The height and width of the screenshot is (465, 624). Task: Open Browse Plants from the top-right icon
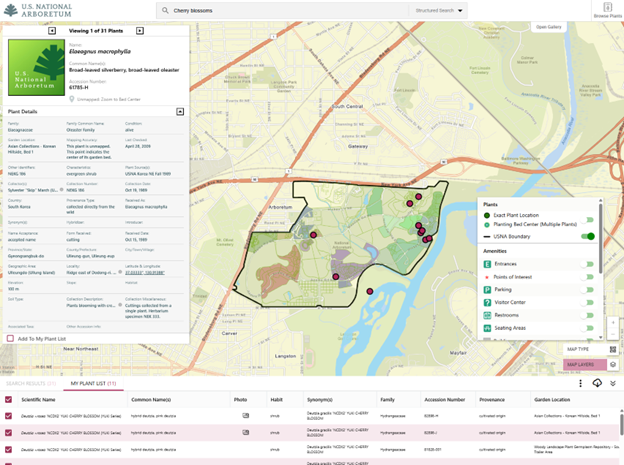coord(607,10)
